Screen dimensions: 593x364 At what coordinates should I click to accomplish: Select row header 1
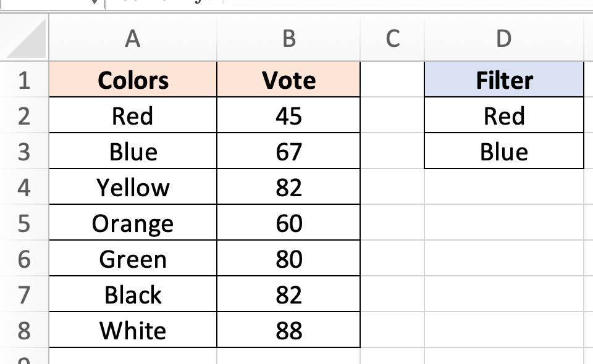tap(23, 80)
